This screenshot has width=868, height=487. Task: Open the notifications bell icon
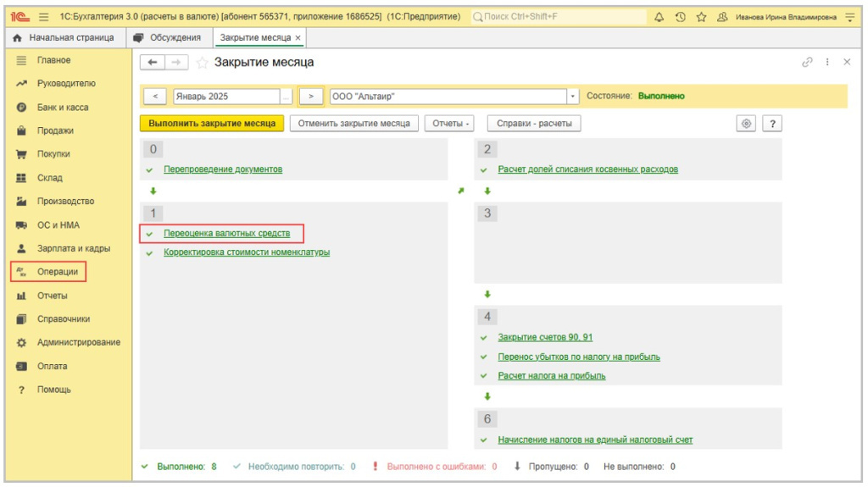pos(659,17)
